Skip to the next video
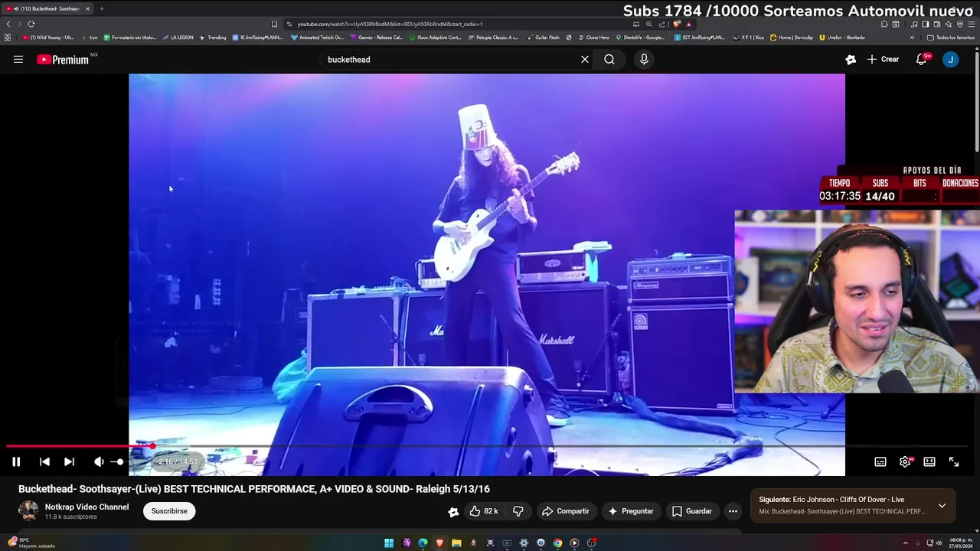Viewport: 980px width, 551px height. [x=69, y=461]
